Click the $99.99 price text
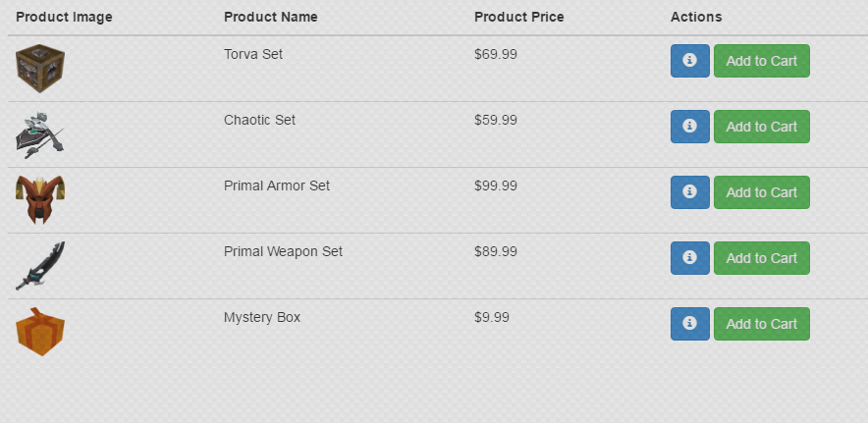The image size is (868, 423). 495,185
